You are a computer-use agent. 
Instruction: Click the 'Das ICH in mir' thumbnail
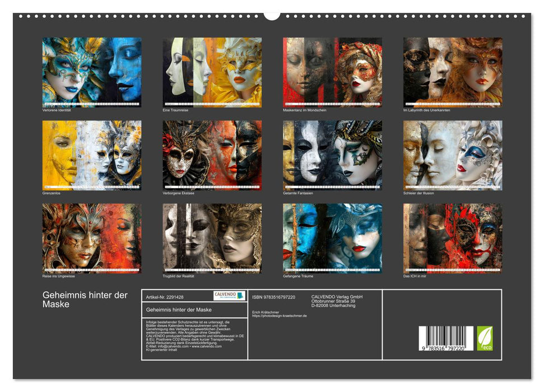click(453, 239)
